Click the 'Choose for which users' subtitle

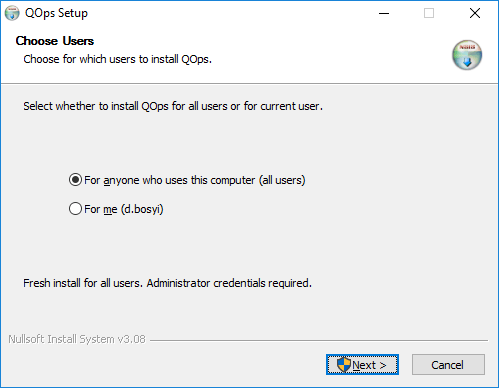point(118,59)
